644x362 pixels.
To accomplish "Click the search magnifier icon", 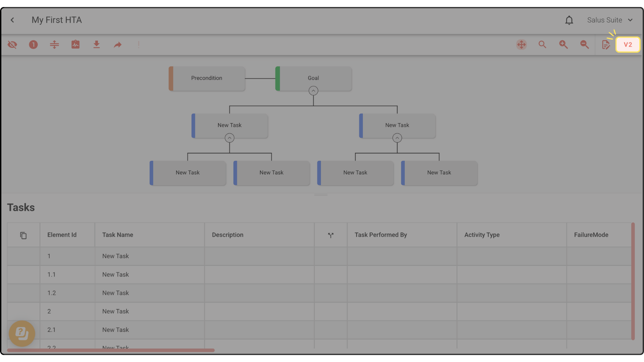I will [542, 45].
